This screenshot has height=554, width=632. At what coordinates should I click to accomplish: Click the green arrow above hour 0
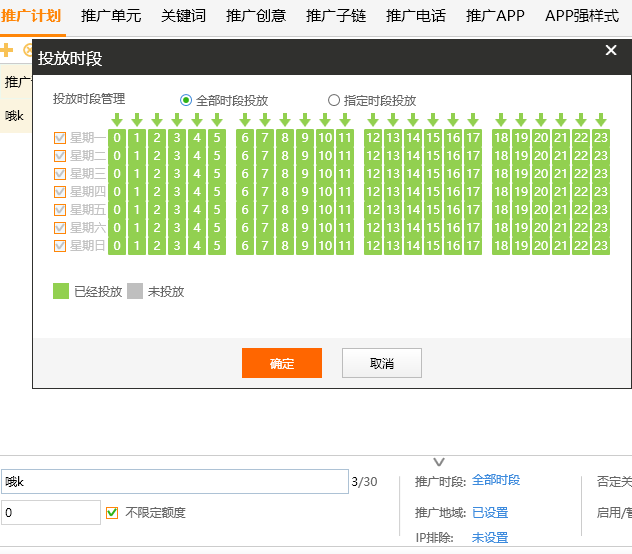click(117, 120)
